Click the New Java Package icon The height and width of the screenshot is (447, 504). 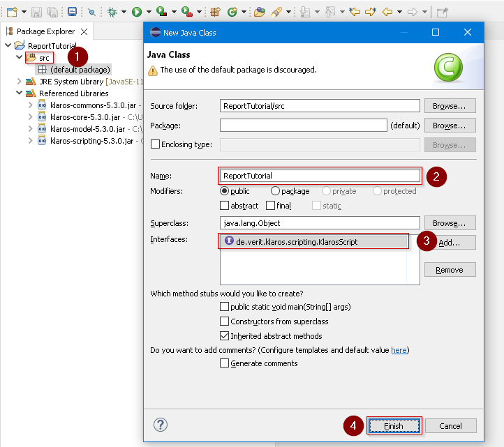tap(215, 12)
